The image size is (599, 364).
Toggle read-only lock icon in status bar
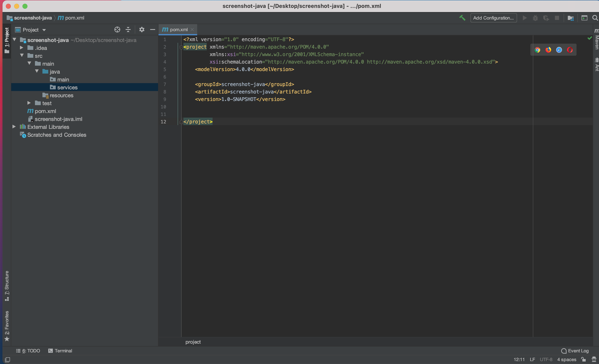point(583,359)
